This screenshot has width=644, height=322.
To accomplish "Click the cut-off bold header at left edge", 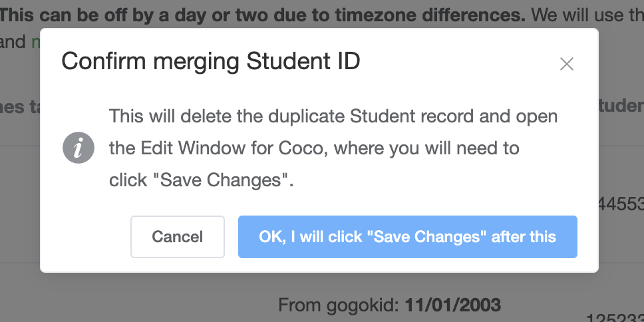I will click(x=20, y=106).
